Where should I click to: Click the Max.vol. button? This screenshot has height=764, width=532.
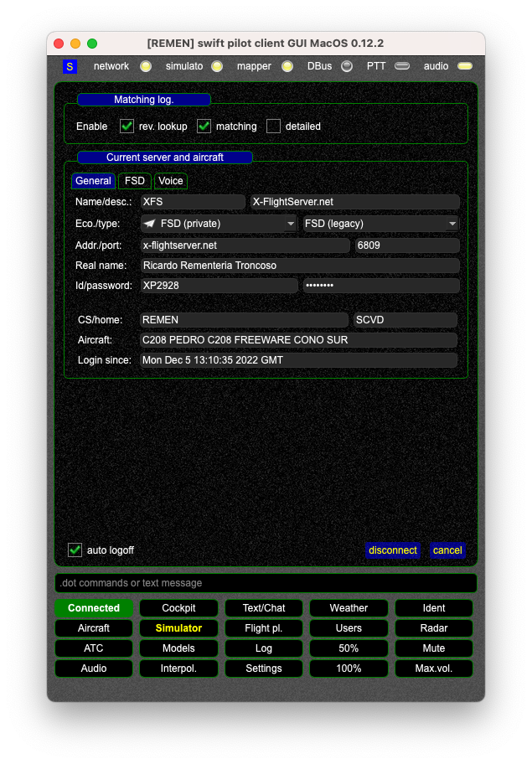(434, 668)
